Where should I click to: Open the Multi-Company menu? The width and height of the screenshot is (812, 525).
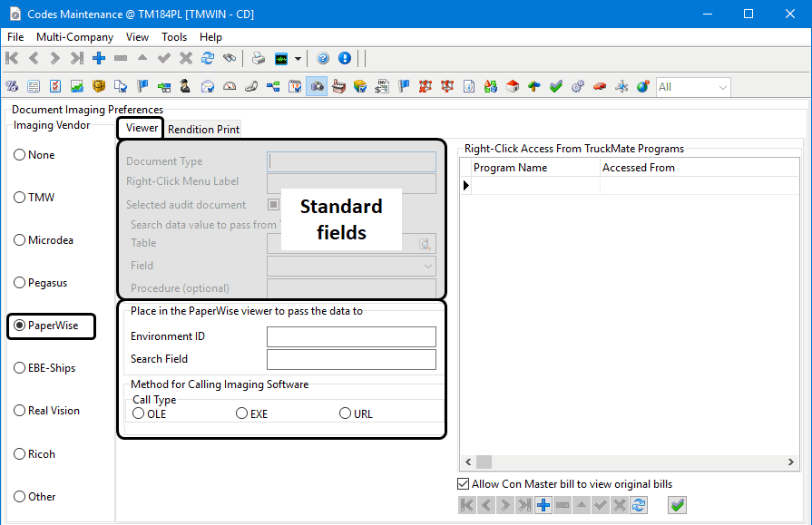74,37
